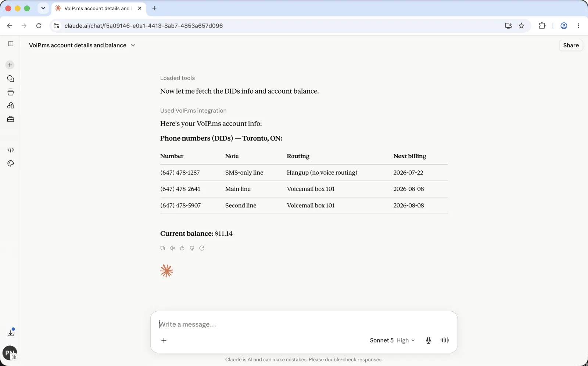Click the (647) 478-1287 number cell
588x366 pixels.
[180, 173]
